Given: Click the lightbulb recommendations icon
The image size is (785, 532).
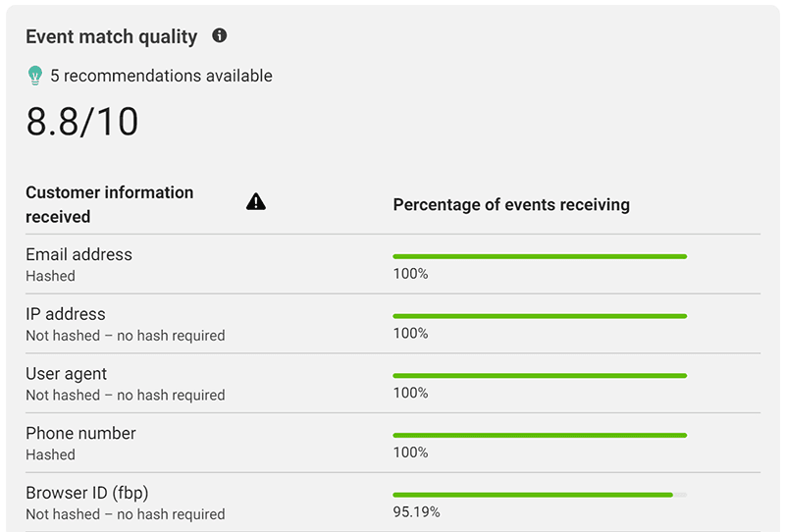Looking at the screenshot, I should click(35, 76).
